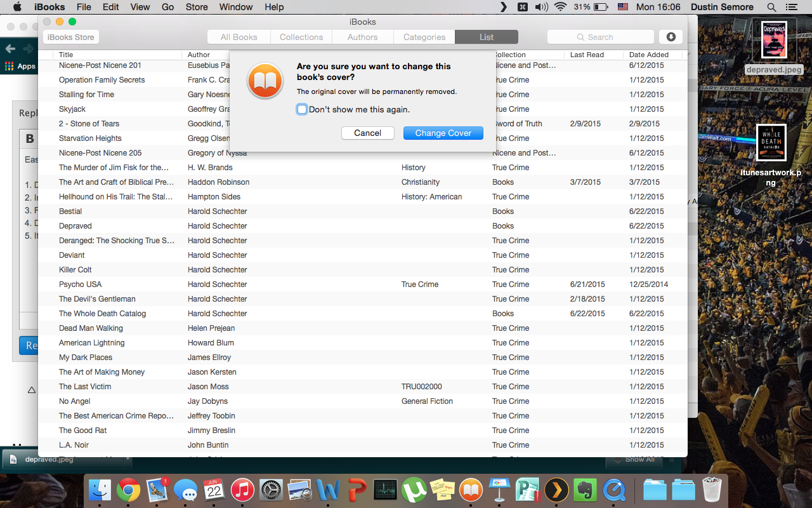The height and width of the screenshot is (508, 812).
Task: Open Evernote from the Dock
Action: pyautogui.click(x=585, y=490)
